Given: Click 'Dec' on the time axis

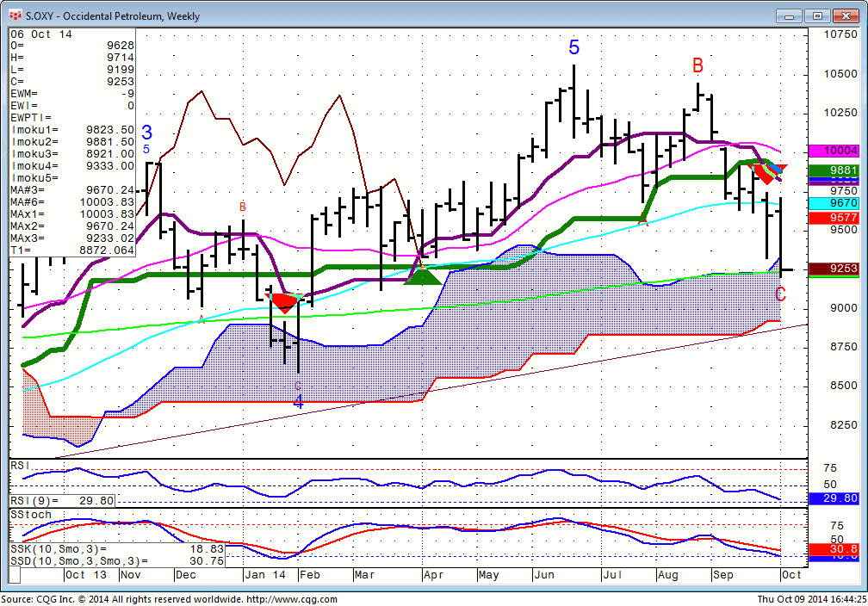Looking at the screenshot, I should coord(186,575).
